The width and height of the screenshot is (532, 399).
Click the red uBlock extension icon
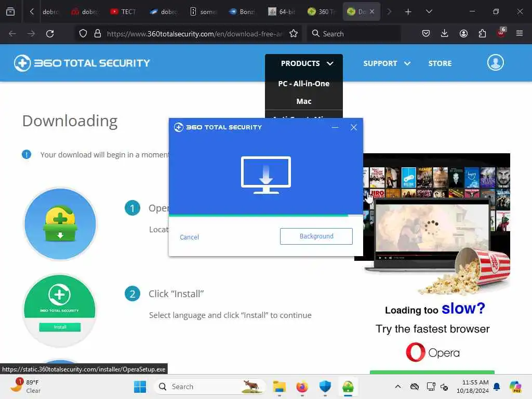click(501, 33)
